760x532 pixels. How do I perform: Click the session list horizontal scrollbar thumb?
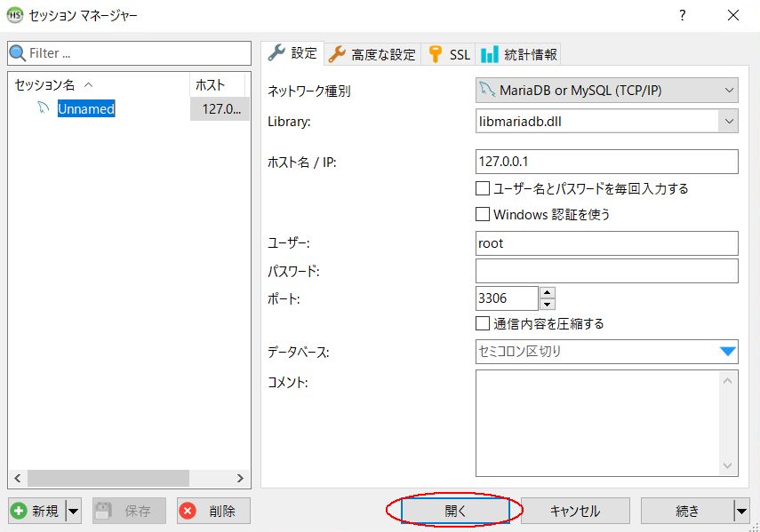(108, 479)
